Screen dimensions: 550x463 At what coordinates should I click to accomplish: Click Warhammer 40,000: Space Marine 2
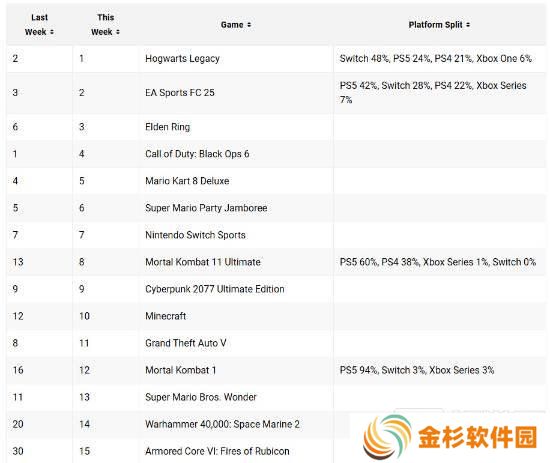point(222,424)
